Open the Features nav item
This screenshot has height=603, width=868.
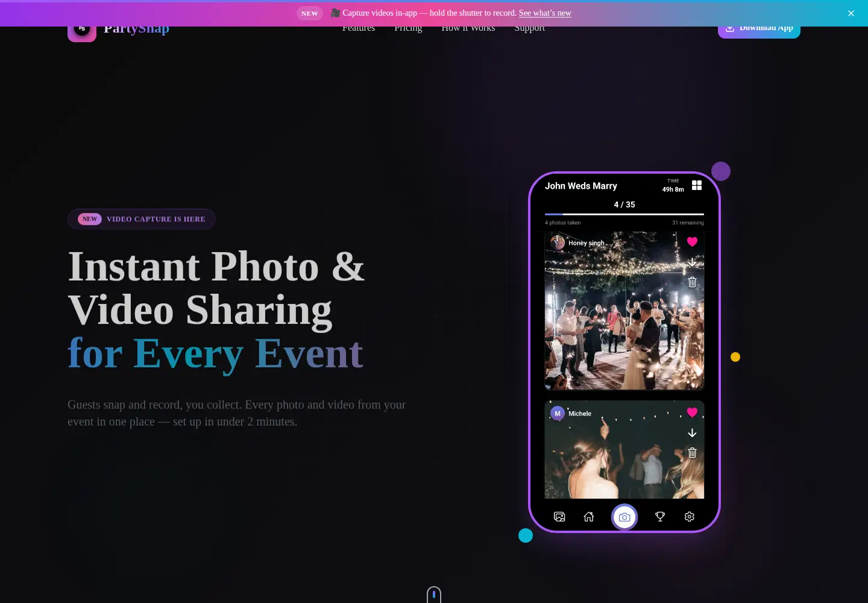pyautogui.click(x=359, y=28)
